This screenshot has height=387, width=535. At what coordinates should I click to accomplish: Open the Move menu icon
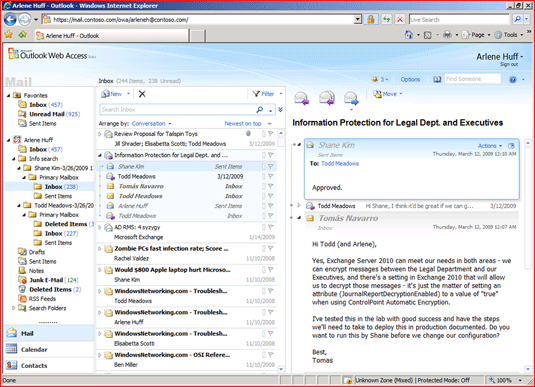(x=377, y=94)
